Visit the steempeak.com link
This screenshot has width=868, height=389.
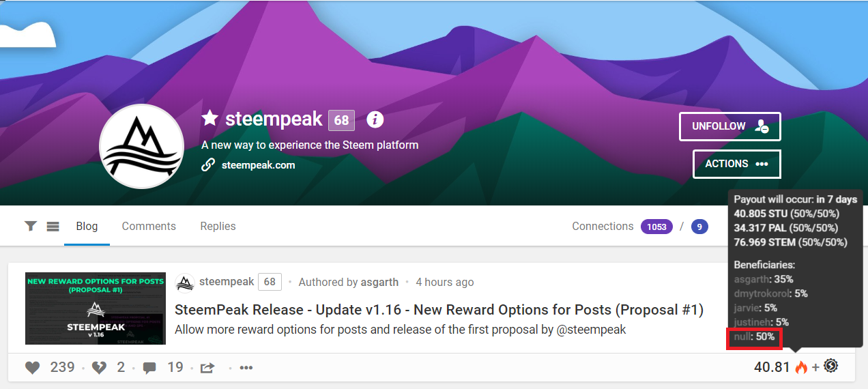pyautogui.click(x=258, y=165)
